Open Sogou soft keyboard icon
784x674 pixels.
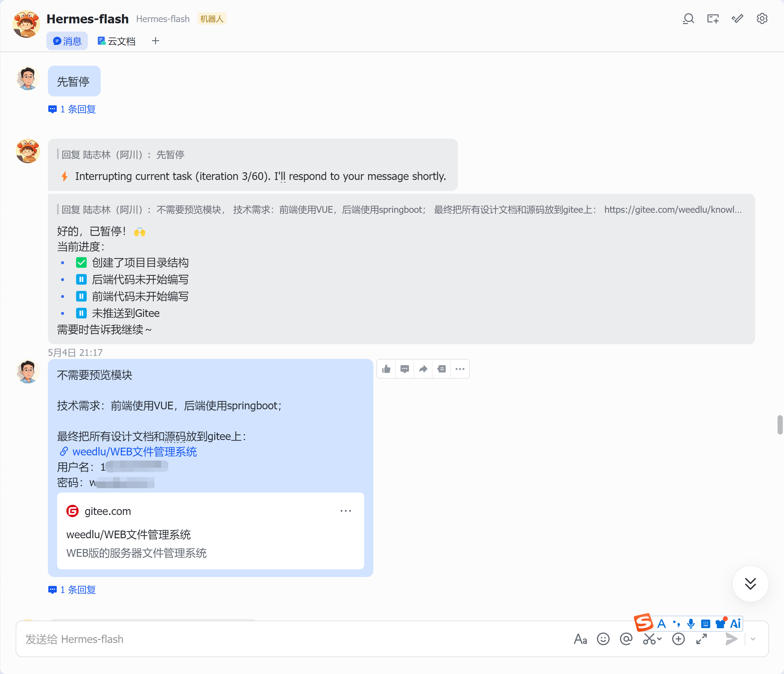click(x=706, y=624)
